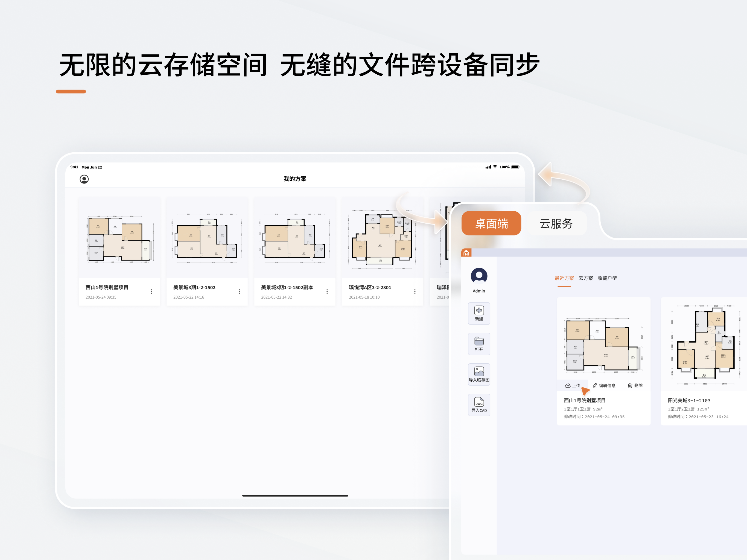The width and height of the screenshot is (747, 560).
Task: Click date 2021-05-22 14:16 text
Action: point(188,297)
